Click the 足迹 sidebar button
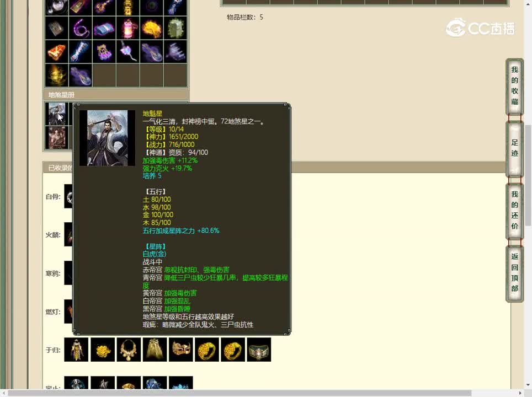 [514, 149]
